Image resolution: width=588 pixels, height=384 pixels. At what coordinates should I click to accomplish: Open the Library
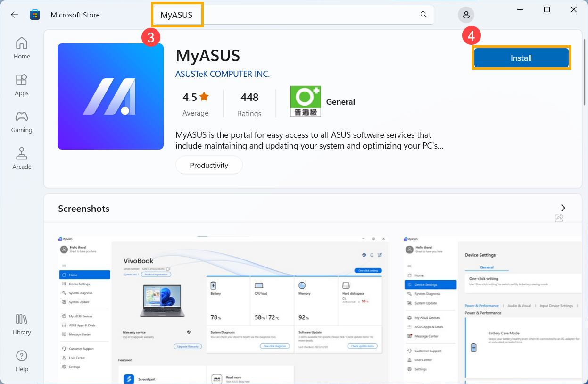[x=22, y=325]
